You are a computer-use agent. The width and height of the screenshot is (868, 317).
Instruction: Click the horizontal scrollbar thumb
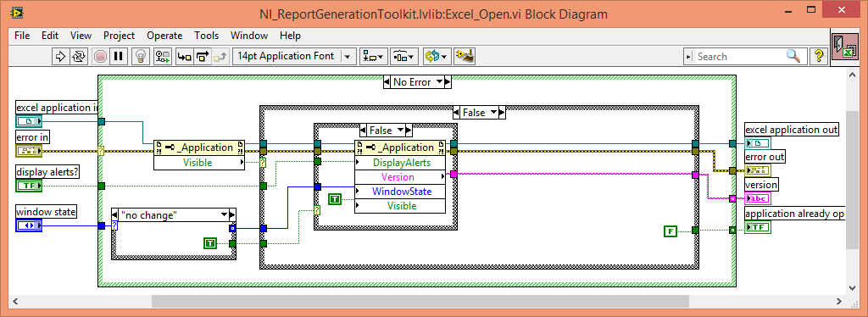pyautogui.click(x=420, y=301)
